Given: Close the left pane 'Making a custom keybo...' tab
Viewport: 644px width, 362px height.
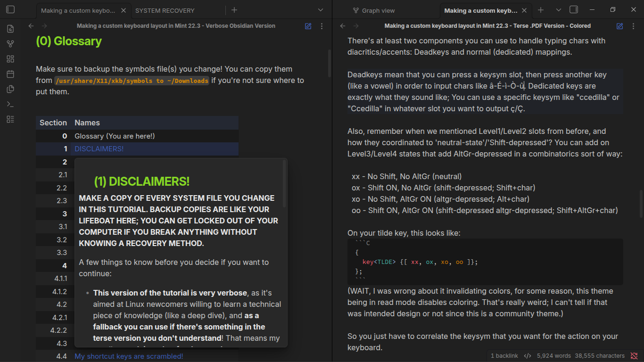Looking at the screenshot, I should 124,10.
